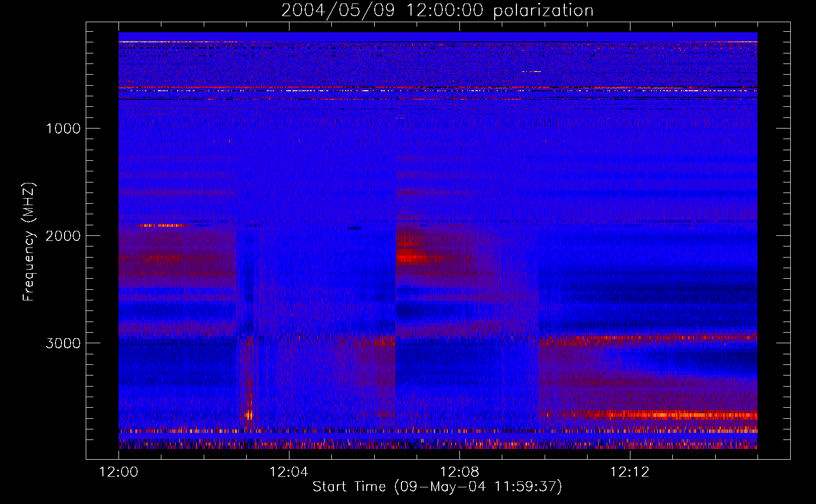Click the 12:00 time tick label

coord(119,472)
